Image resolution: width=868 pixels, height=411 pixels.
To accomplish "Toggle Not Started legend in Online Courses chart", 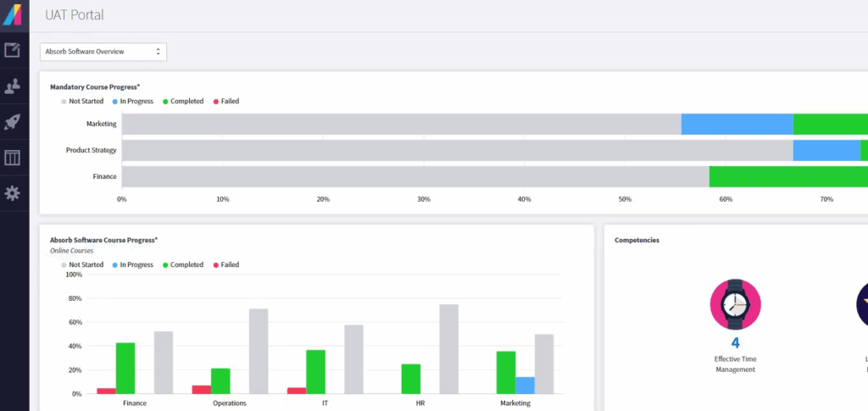I will [82, 265].
